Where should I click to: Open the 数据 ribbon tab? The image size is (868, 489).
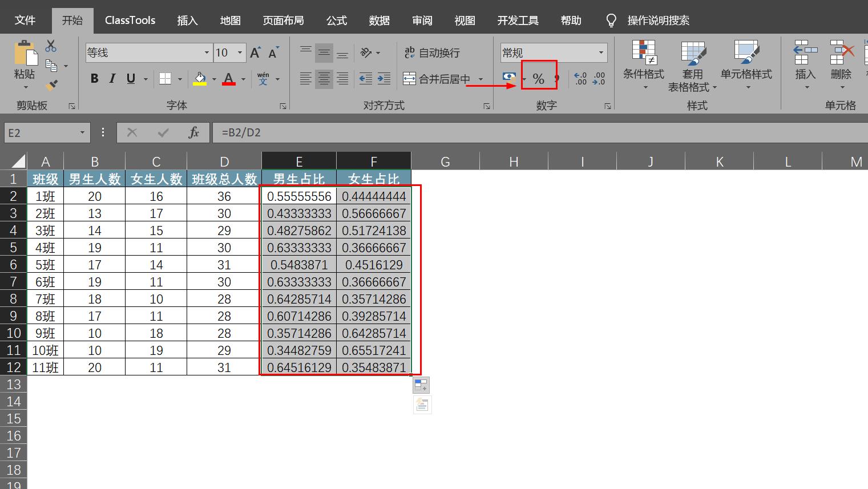pos(378,20)
